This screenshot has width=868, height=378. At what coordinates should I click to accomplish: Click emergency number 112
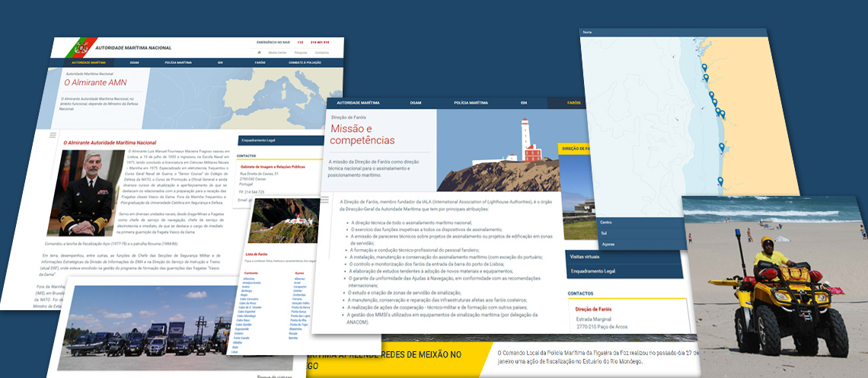[x=300, y=42]
